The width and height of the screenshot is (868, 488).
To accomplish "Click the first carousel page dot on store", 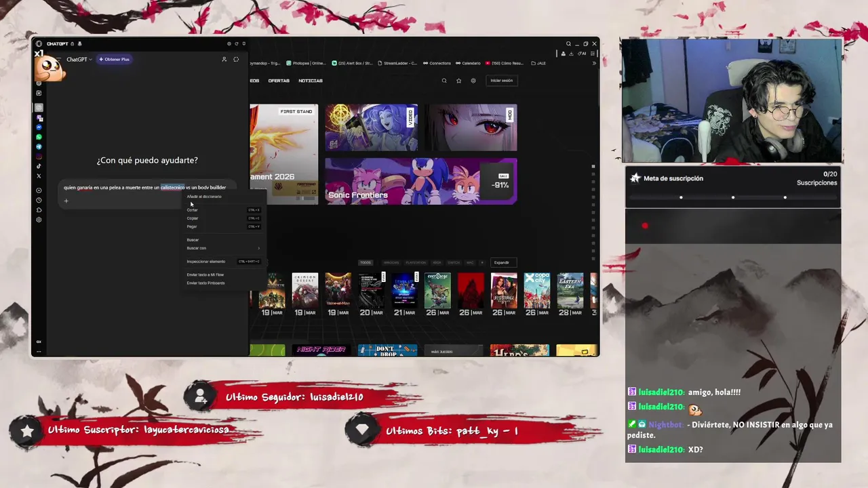I will click(x=593, y=166).
